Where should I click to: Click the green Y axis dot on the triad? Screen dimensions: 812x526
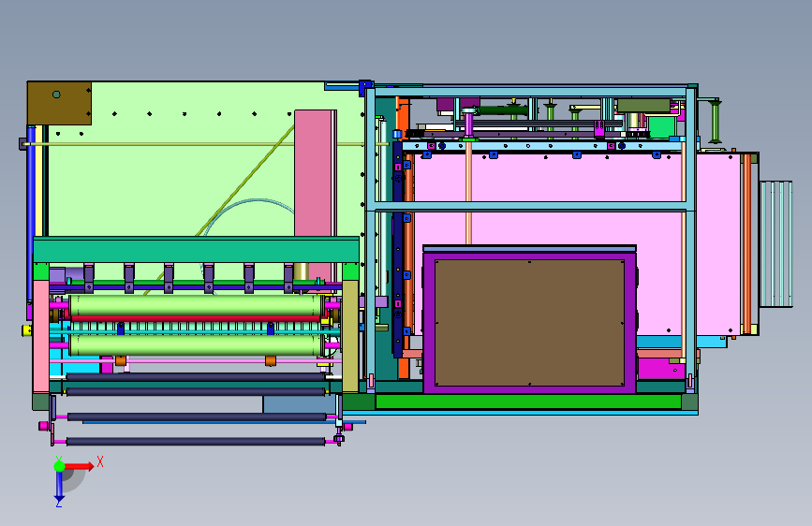click(59, 466)
